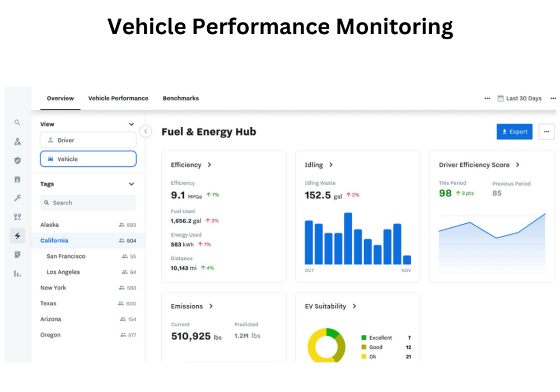The image size is (560, 392).
Task: Open the maintenance wrench icon in sidebar
Action: (17, 198)
